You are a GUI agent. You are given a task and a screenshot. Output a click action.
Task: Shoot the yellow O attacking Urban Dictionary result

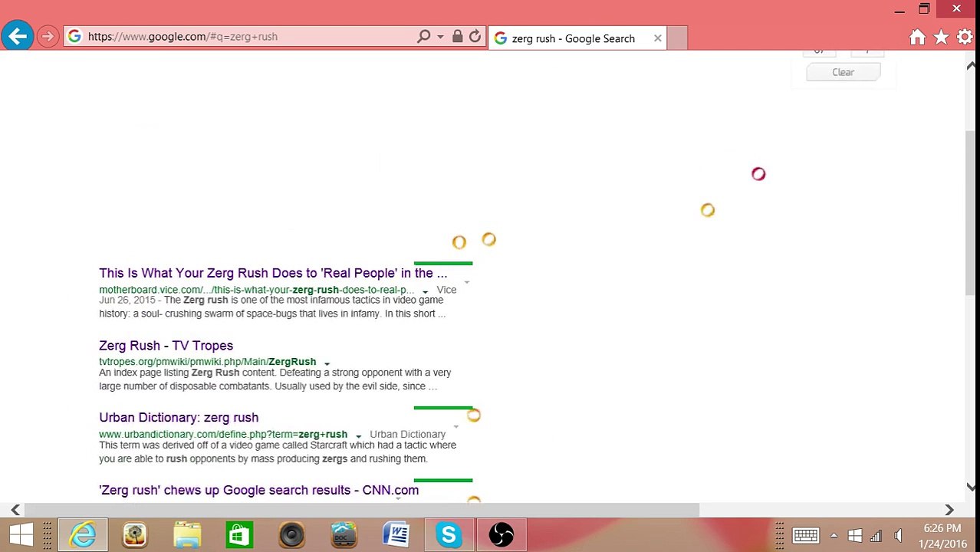click(x=473, y=416)
